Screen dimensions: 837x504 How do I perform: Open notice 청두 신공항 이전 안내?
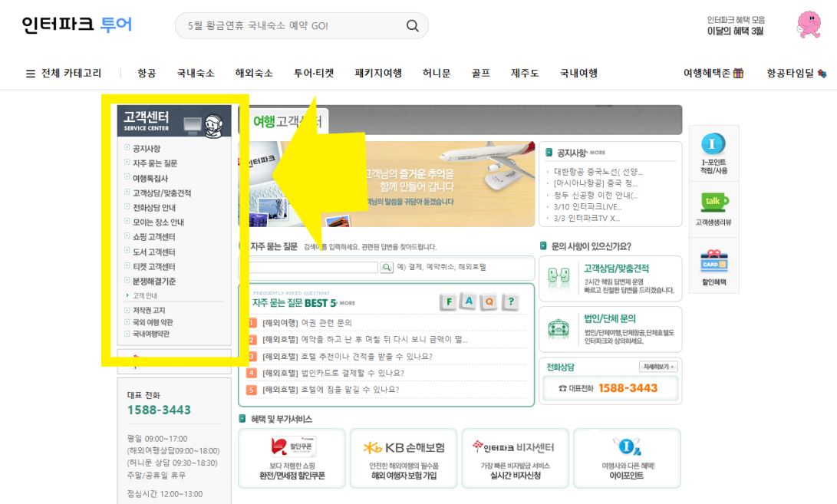596,195
